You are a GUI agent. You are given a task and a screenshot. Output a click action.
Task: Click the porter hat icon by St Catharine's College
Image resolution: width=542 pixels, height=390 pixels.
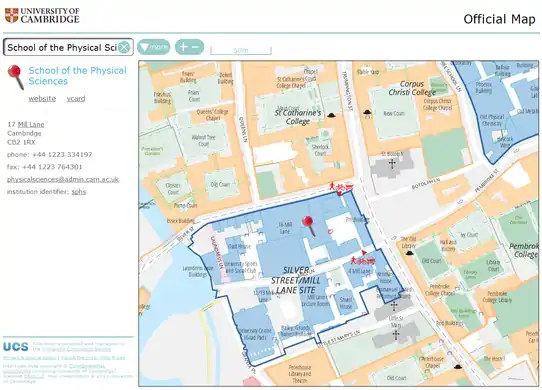point(331,115)
